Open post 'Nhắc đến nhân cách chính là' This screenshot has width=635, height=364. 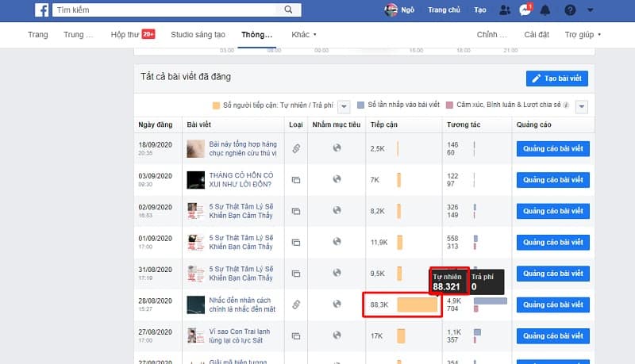click(242, 305)
